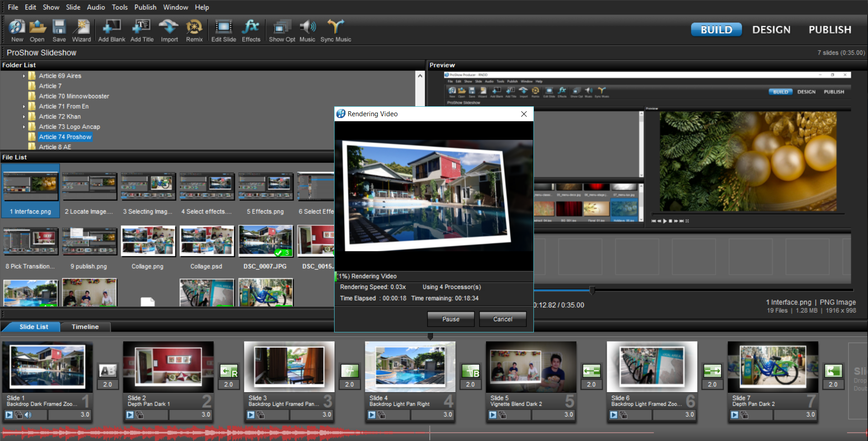Click the Sync Music icon

click(x=335, y=31)
